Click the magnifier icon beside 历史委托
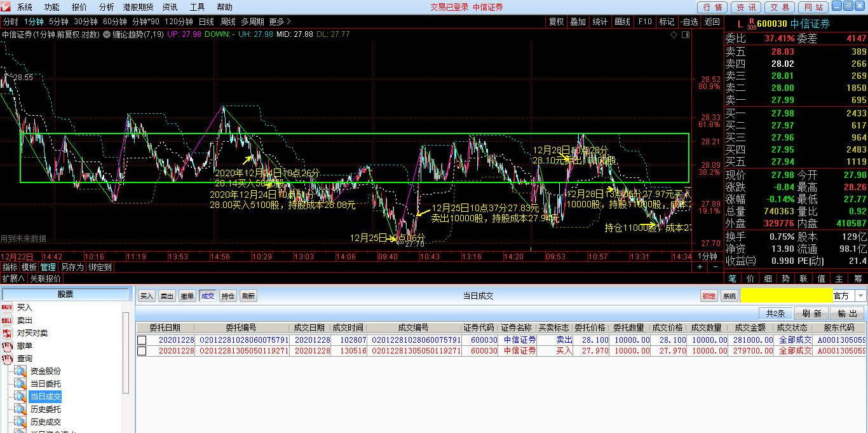Screen dimensions: 868x433 click(20, 409)
